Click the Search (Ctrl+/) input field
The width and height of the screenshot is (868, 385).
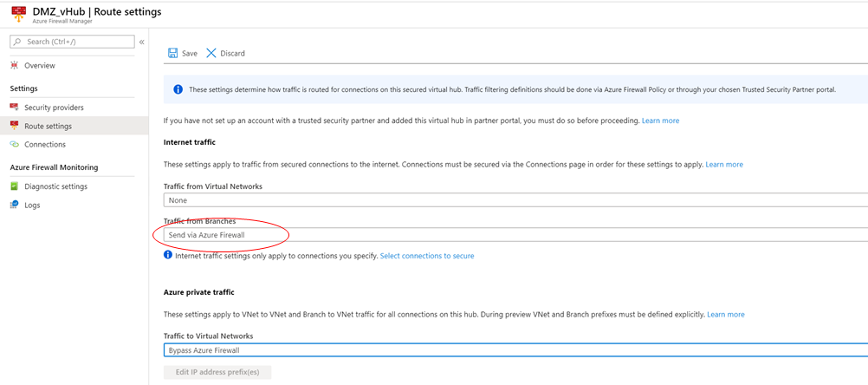(73, 42)
